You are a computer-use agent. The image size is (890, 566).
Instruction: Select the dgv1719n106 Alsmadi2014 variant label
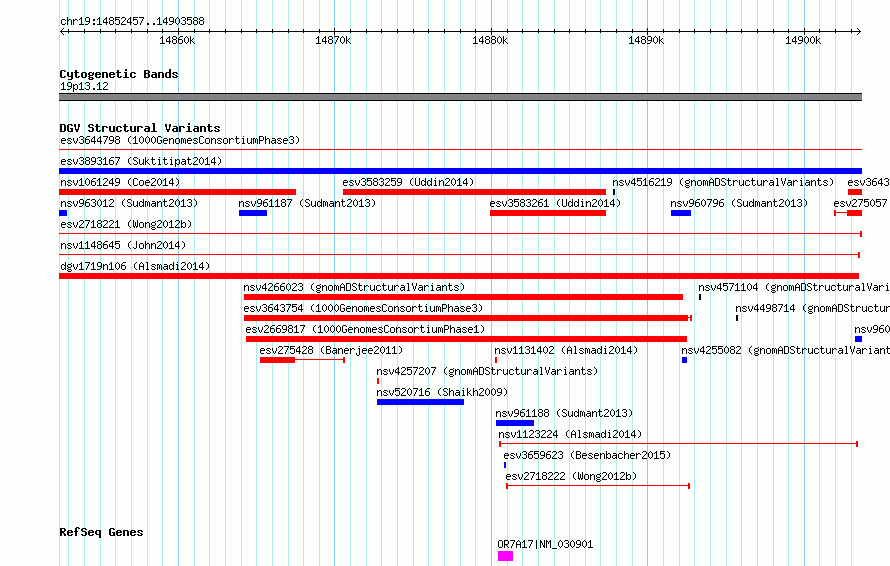135,266
